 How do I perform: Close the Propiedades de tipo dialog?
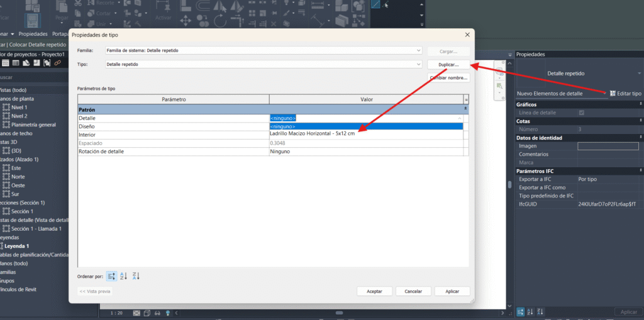click(x=467, y=35)
